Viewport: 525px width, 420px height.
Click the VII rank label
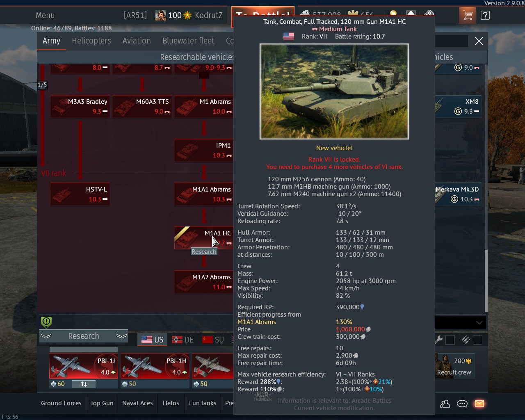[x=54, y=173]
